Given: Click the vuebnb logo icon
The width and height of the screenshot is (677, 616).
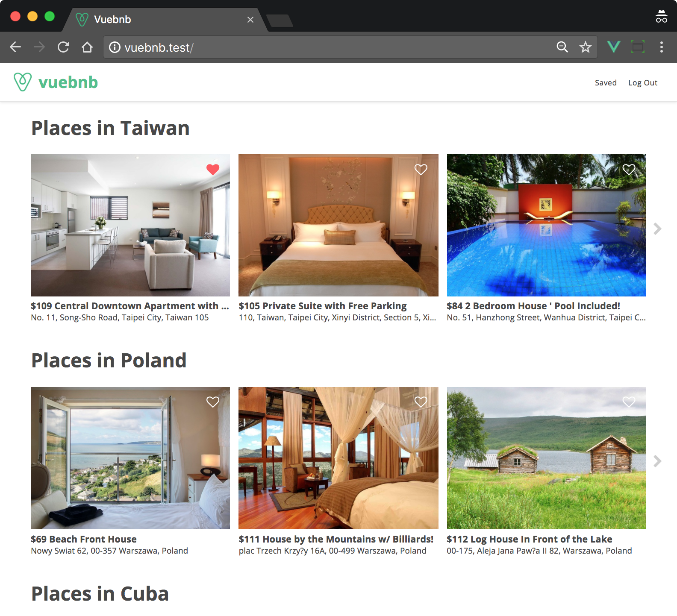Looking at the screenshot, I should pos(23,82).
